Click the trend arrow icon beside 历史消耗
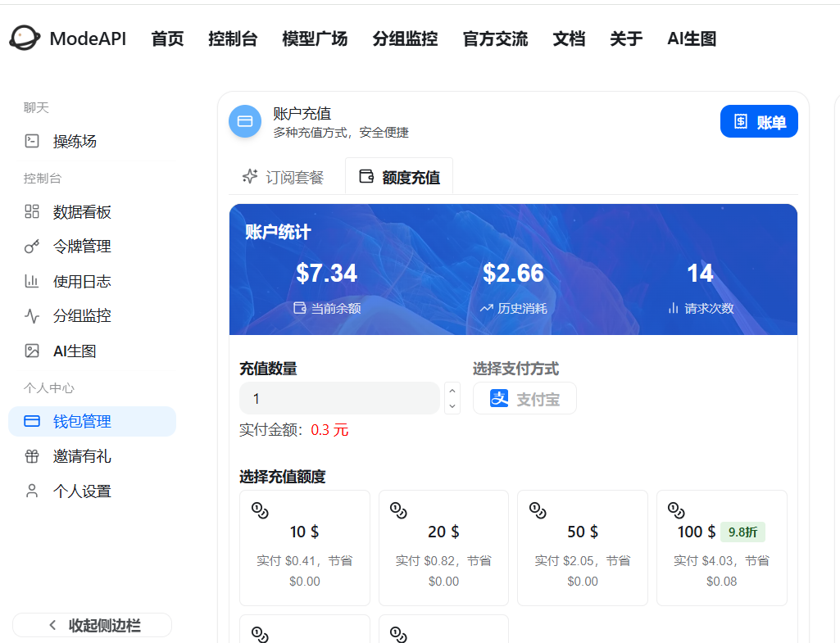Image resolution: width=840 pixels, height=643 pixels. click(487, 308)
